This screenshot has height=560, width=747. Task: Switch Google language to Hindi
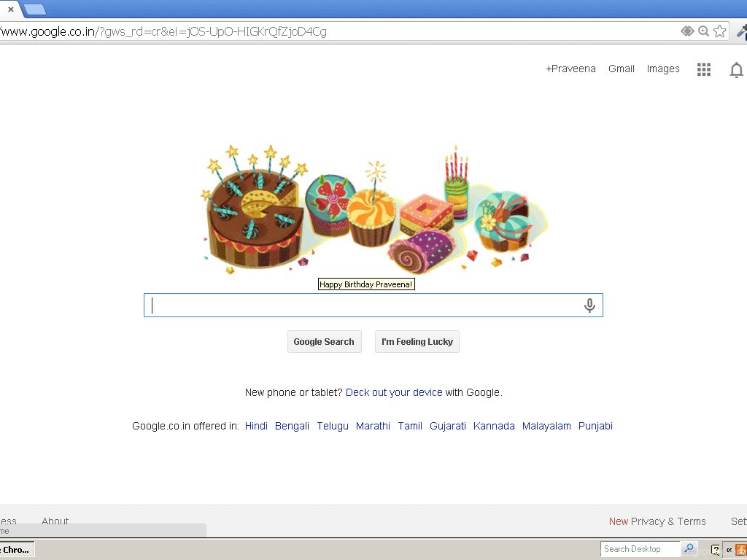(x=256, y=426)
